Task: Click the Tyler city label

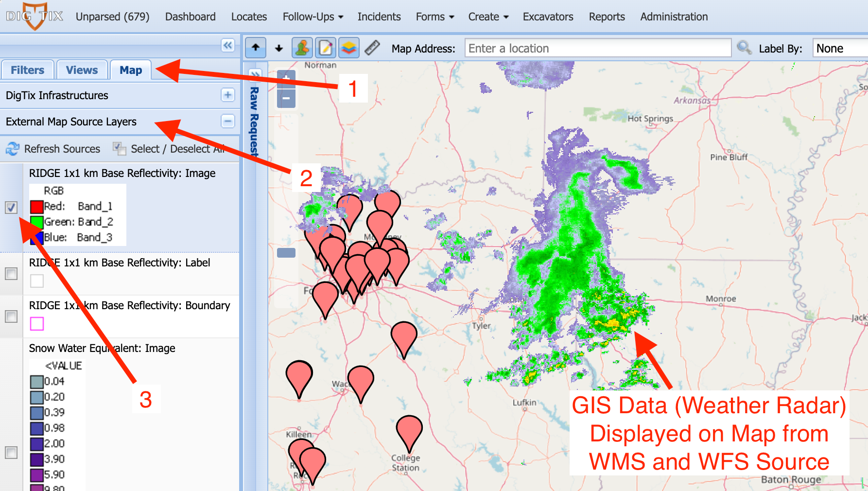Action: click(482, 326)
